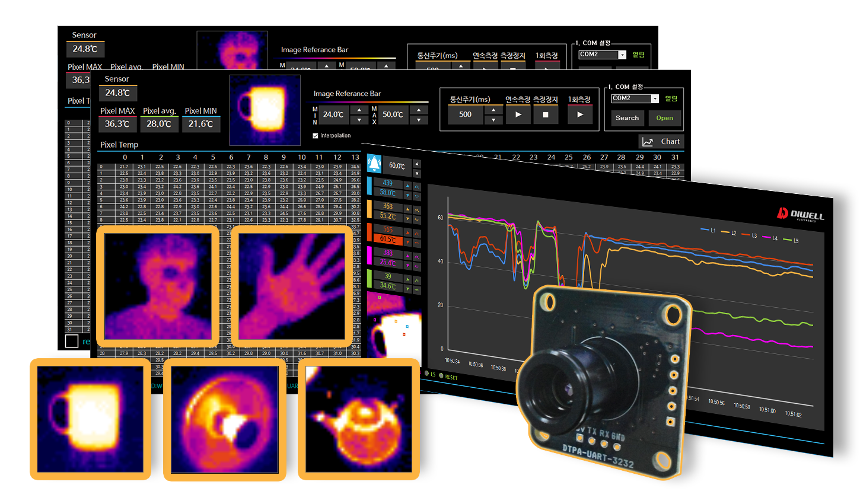Run a single measurement with the 1회측정 play button
The image size is (860, 504).
(580, 114)
